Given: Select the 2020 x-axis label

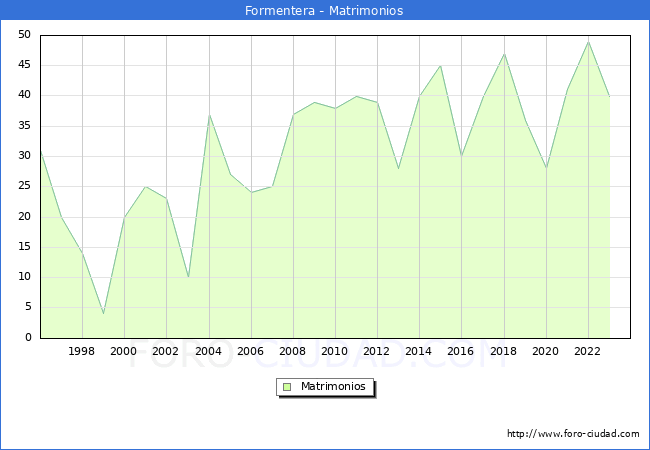Looking at the screenshot, I should click(546, 351).
